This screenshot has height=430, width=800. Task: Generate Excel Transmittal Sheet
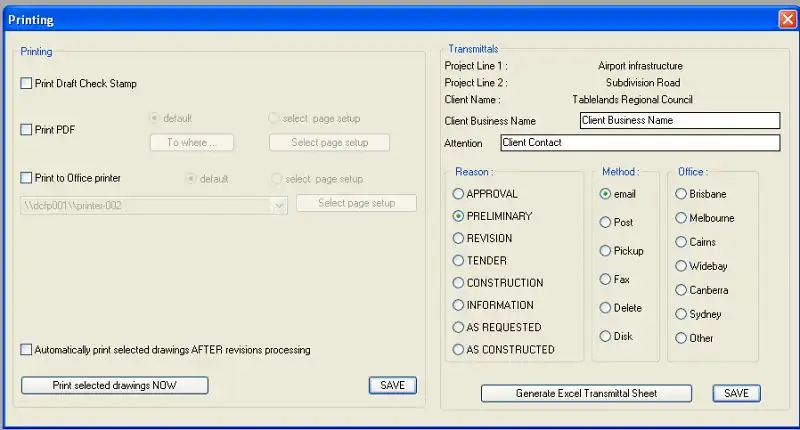coord(586,393)
